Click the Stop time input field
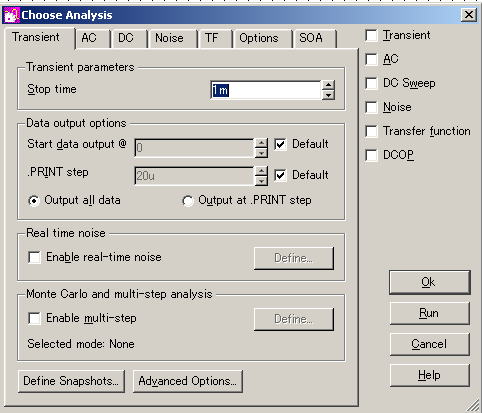The height and width of the screenshot is (413, 482). [266, 90]
